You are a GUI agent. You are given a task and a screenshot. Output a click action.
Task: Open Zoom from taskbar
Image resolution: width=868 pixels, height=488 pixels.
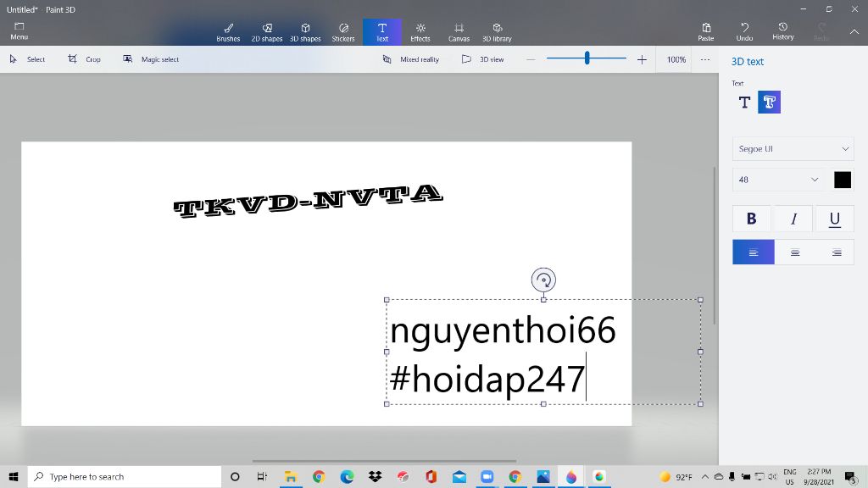tap(487, 476)
